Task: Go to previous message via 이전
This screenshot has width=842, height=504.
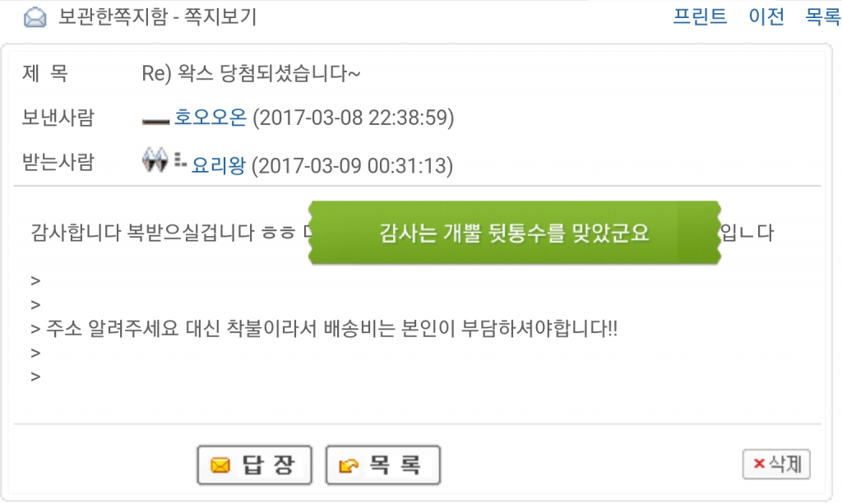Action: 766,16
